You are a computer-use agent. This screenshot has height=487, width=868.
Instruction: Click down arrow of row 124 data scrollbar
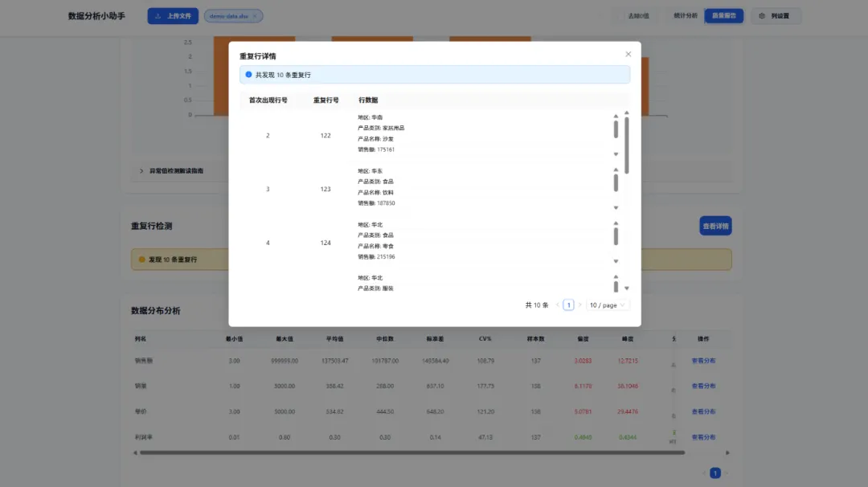(x=616, y=261)
